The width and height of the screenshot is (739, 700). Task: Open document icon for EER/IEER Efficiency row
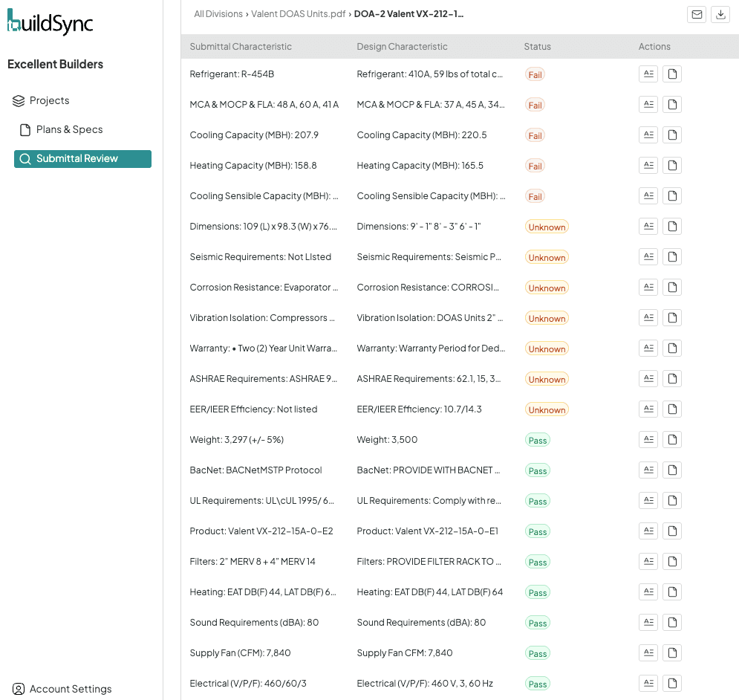[x=672, y=409]
